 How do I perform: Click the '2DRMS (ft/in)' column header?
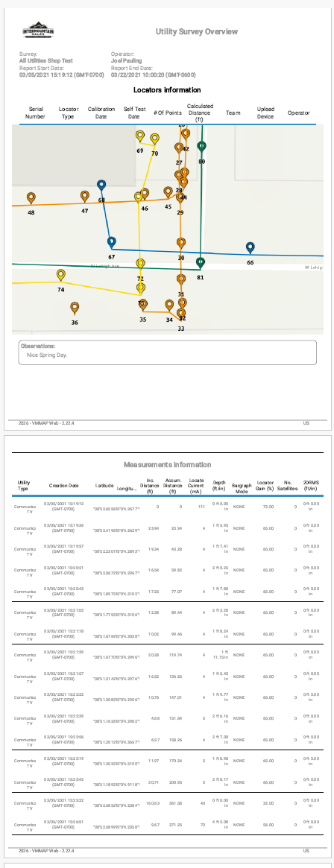(x=310, y=486)
